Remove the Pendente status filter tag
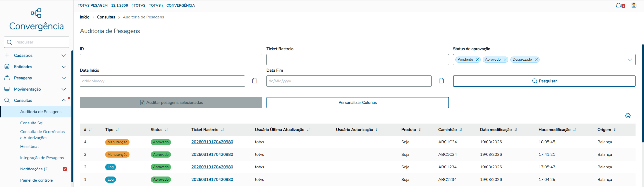Viewport: 644px width, 187px height. pyautogui.click(x=477, y=60)
